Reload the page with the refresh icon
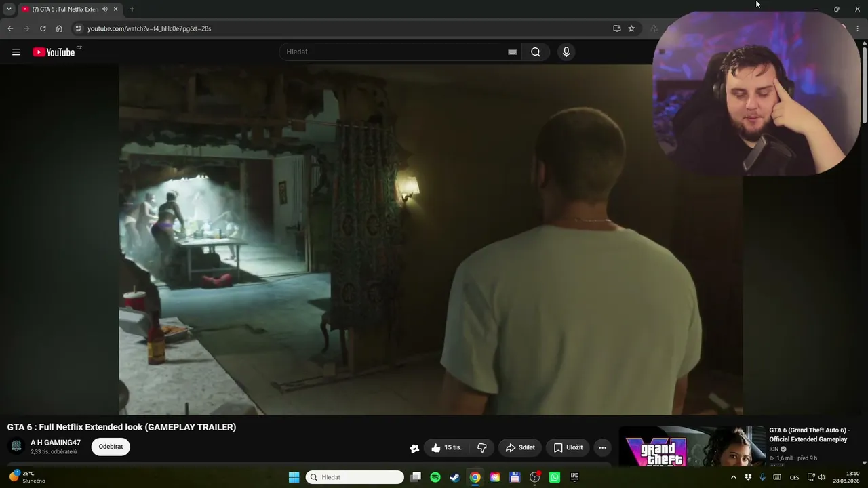Viewport: 868px width, 488px height. pos(43,28)
